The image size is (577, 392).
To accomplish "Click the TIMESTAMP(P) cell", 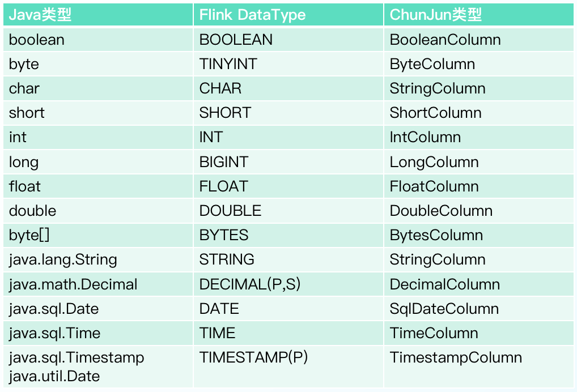I will [x=253, y=358].
